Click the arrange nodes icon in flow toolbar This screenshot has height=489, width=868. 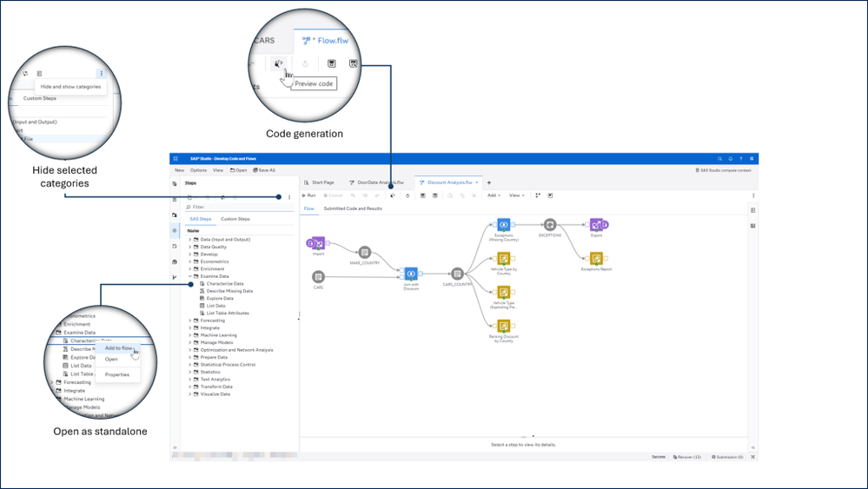point(538,195)
